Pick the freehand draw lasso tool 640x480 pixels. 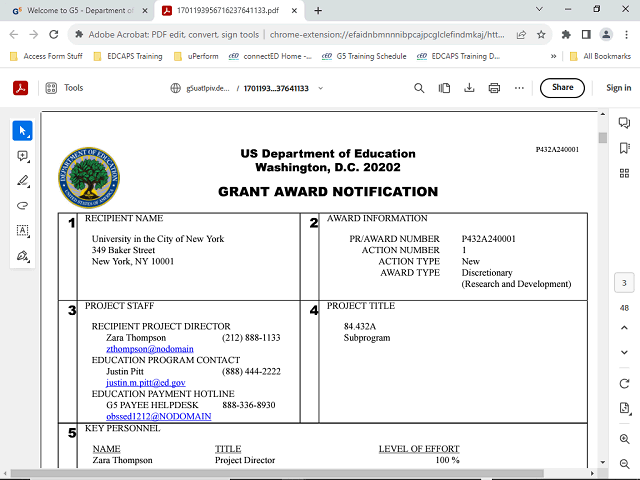coord(22,206)
